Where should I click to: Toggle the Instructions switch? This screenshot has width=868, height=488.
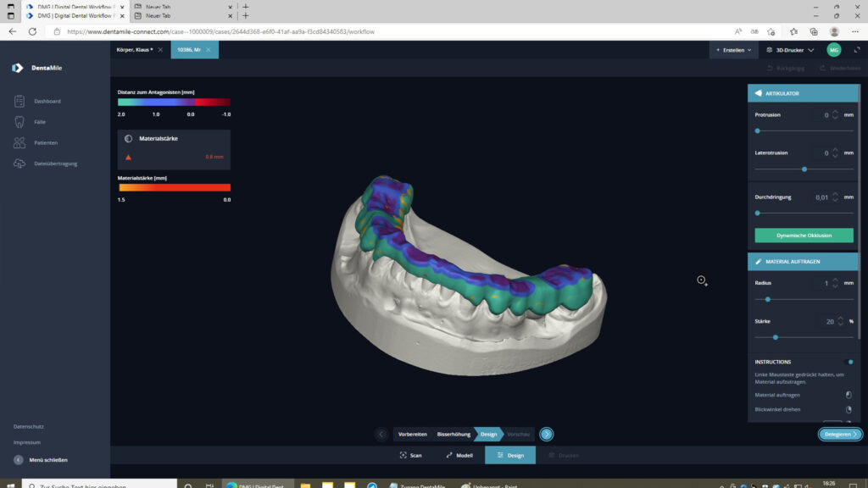[x=850, y=362]
